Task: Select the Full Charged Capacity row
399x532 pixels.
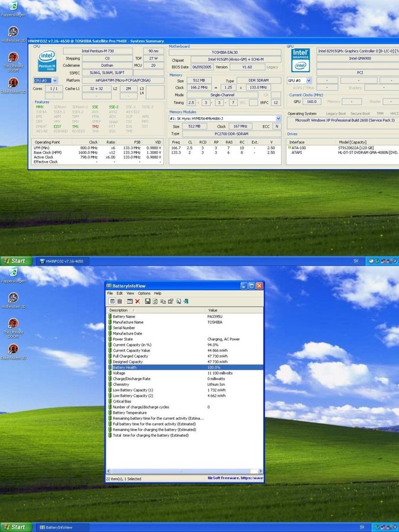Action: pyautogui.click(x=185, y=356)
